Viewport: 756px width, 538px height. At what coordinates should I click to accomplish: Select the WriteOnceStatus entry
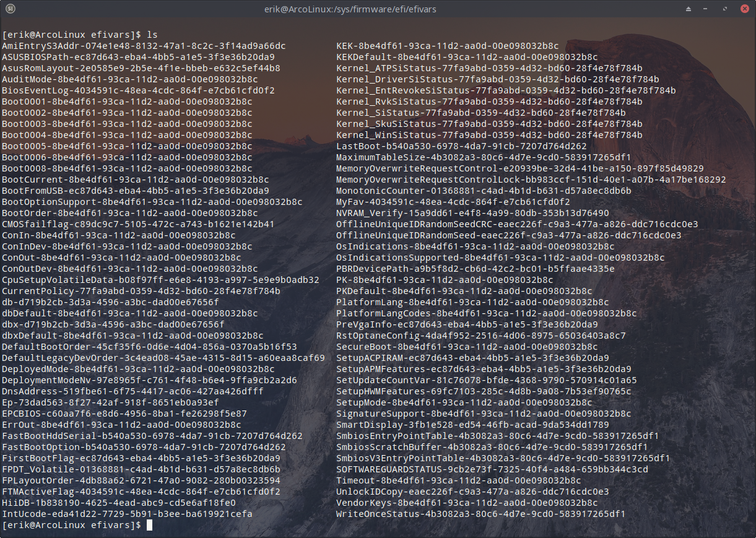481,514
